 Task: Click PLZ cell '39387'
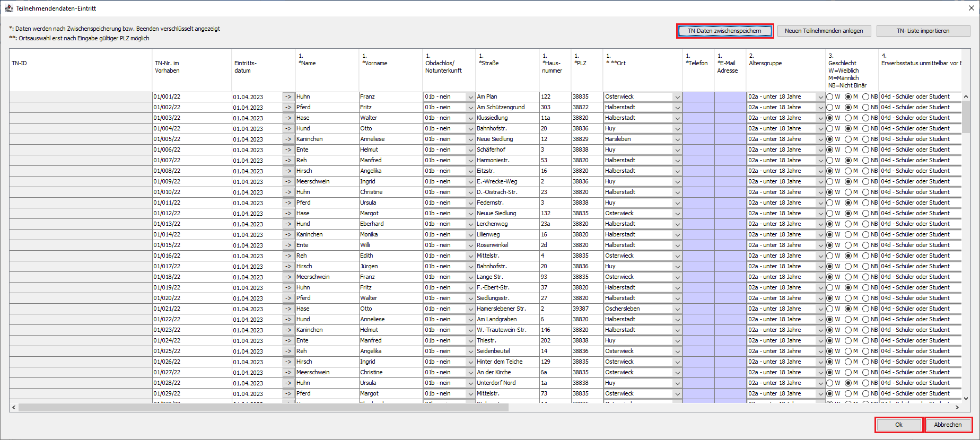(587, 309)
